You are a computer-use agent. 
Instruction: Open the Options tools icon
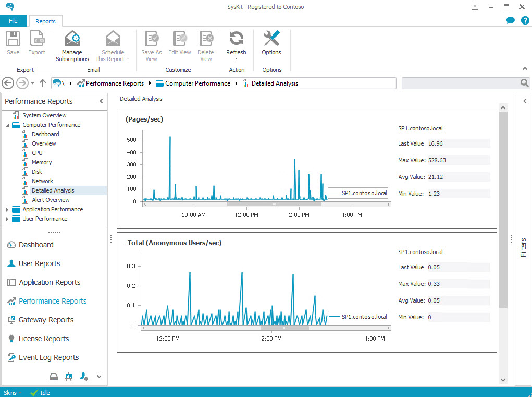271,38
